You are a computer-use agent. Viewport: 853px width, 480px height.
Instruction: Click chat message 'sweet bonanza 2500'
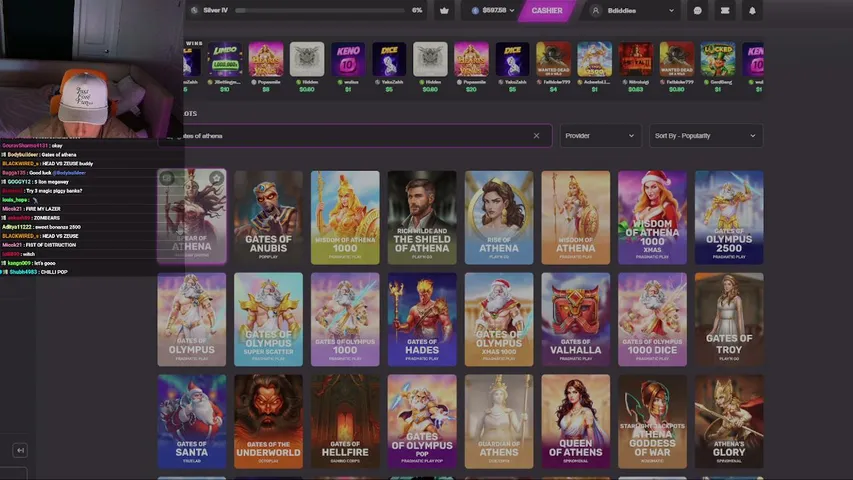(57, 227)
